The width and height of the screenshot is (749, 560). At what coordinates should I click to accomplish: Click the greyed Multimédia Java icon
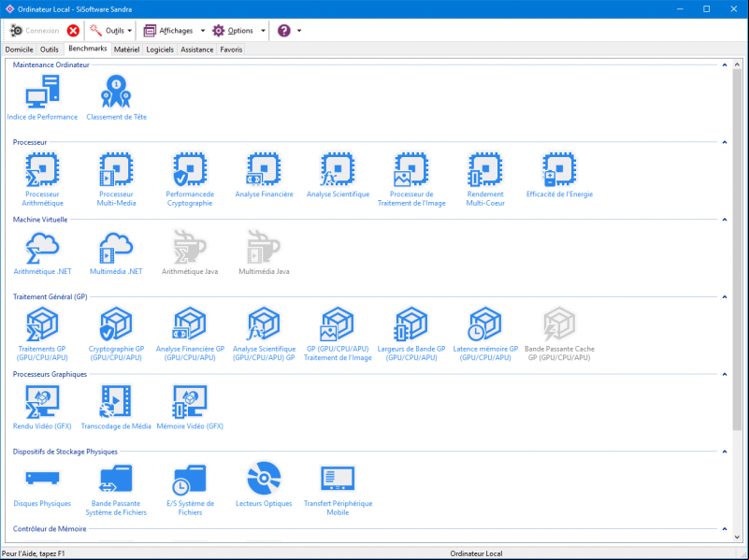[264, 253]
